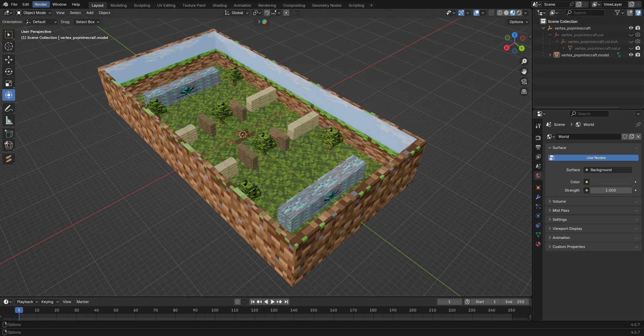Image resolution: width=644 pixels, height=336 pixels.
Task: Open the Modifiers properties tab
Action: [x=538, y=197]
